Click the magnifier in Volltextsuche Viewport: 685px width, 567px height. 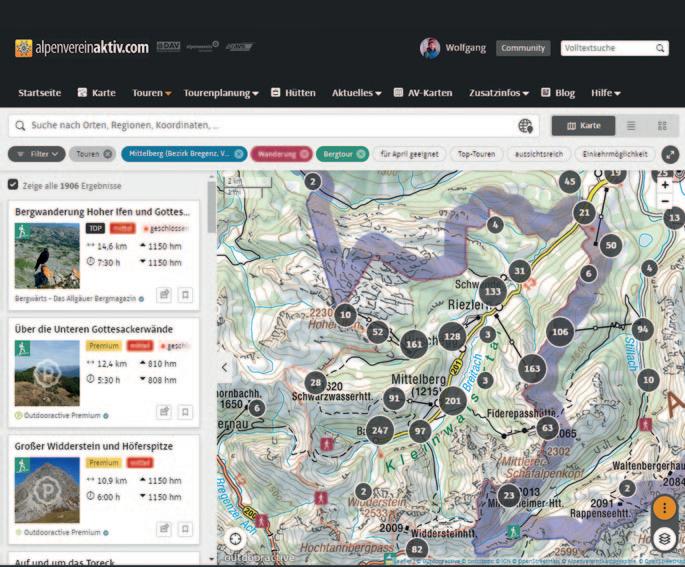pos(660,48)
